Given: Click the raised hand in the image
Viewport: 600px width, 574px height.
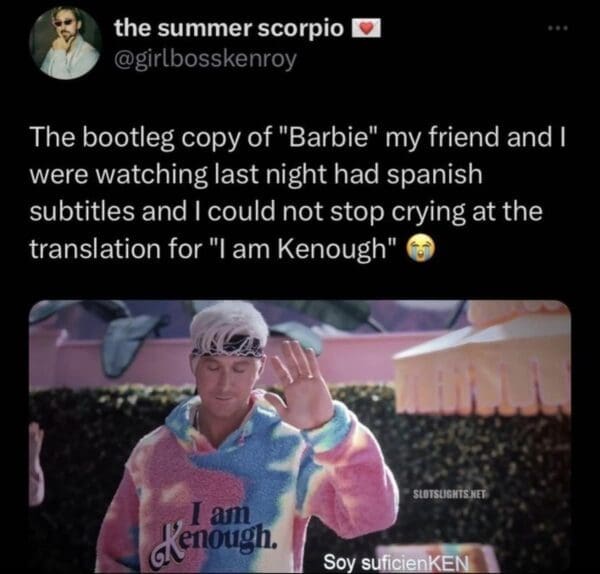Looking at the screenshot, I should pos(302,383).
